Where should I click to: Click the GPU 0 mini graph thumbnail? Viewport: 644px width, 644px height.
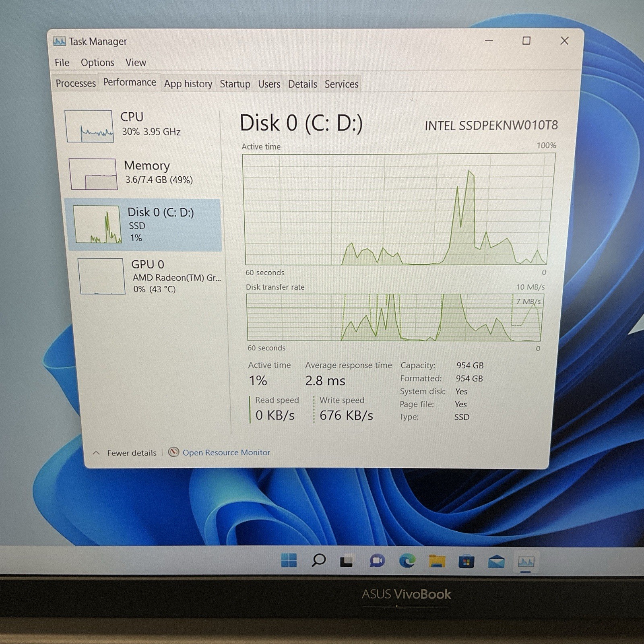pyautogui.click(x=101, y=276)
